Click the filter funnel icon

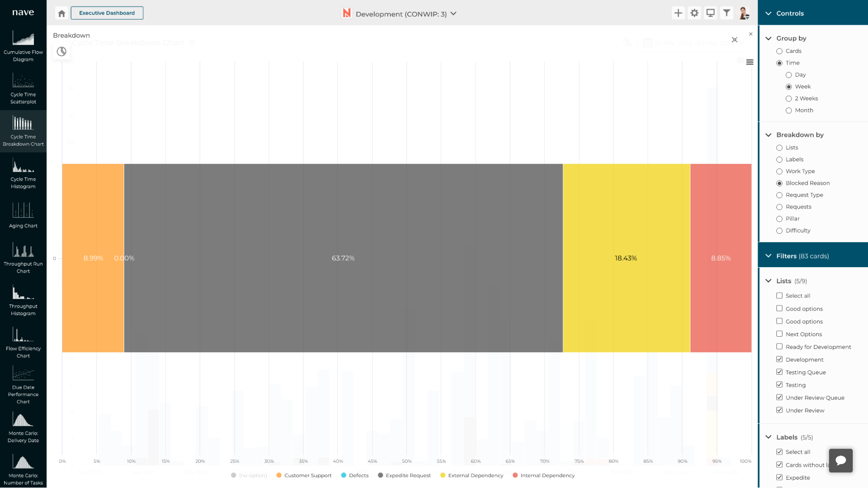(x=726, y=13)
